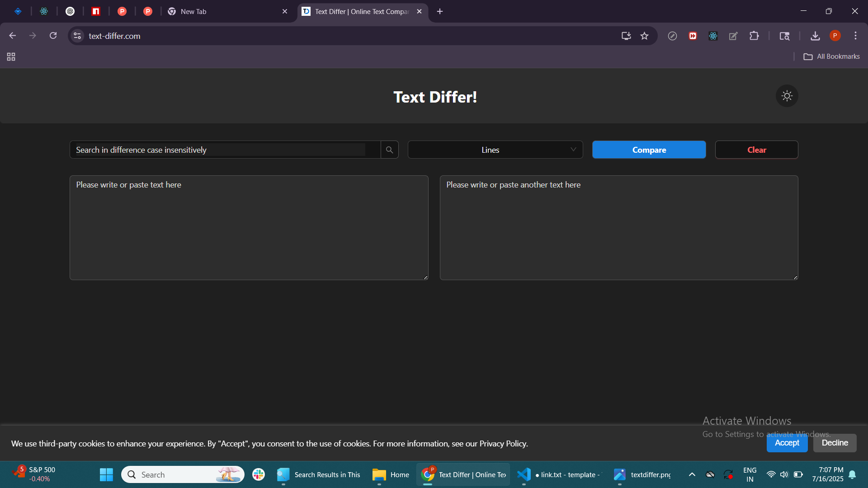Image resolution: width=868 pixels, height=488 pixels.
Task: Click the browser forward arrow
Action: pyautogui.click(x=33, y=36)
